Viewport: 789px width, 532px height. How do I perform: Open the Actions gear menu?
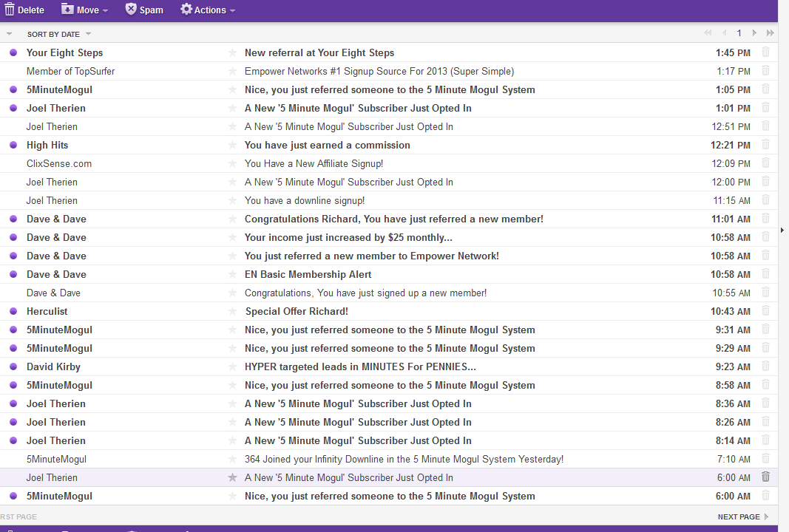(208, 10)
